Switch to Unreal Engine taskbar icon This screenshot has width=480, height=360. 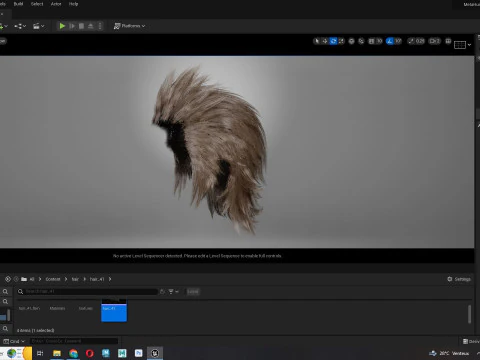click(155, 353)
